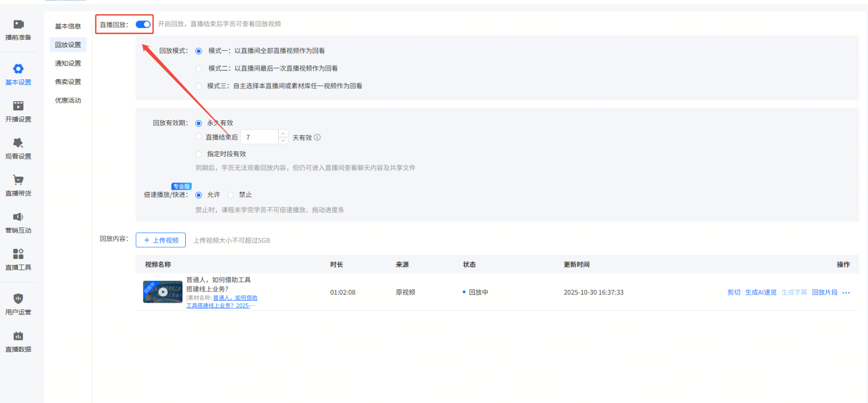The height and width of the screenshot is (403, 868).
Task: Click 生成AI速览 link
Action: (761, 293)
